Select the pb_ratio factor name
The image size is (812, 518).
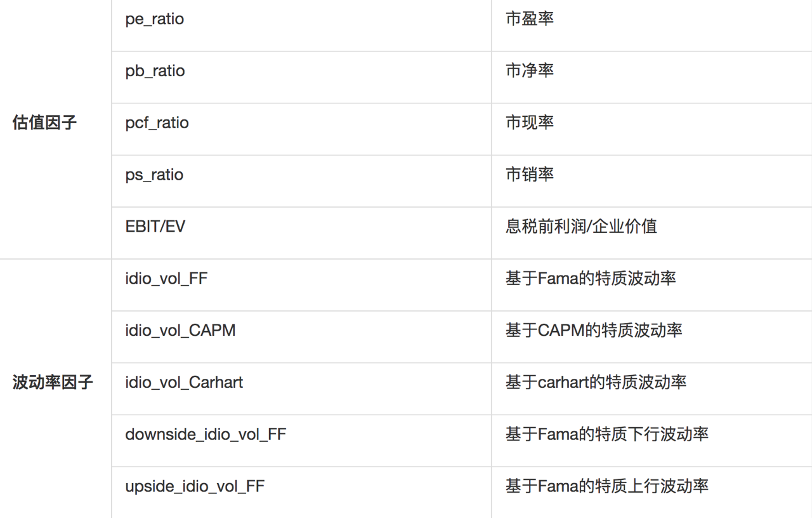[155, 71]
